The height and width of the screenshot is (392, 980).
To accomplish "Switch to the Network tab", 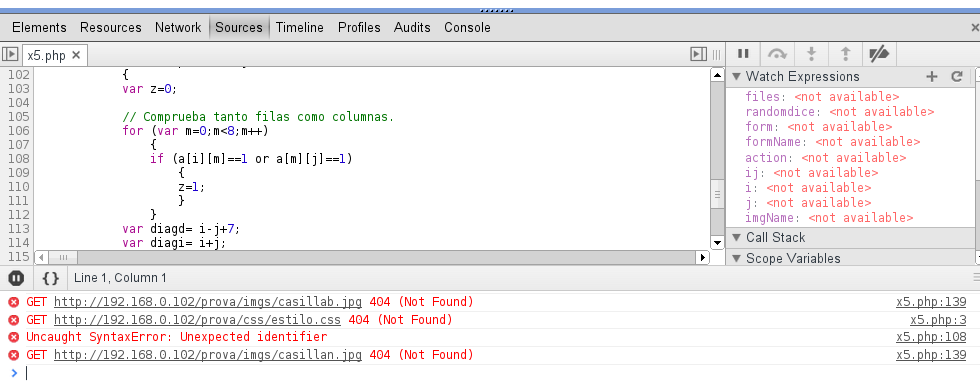I will [x=178, y=28].
